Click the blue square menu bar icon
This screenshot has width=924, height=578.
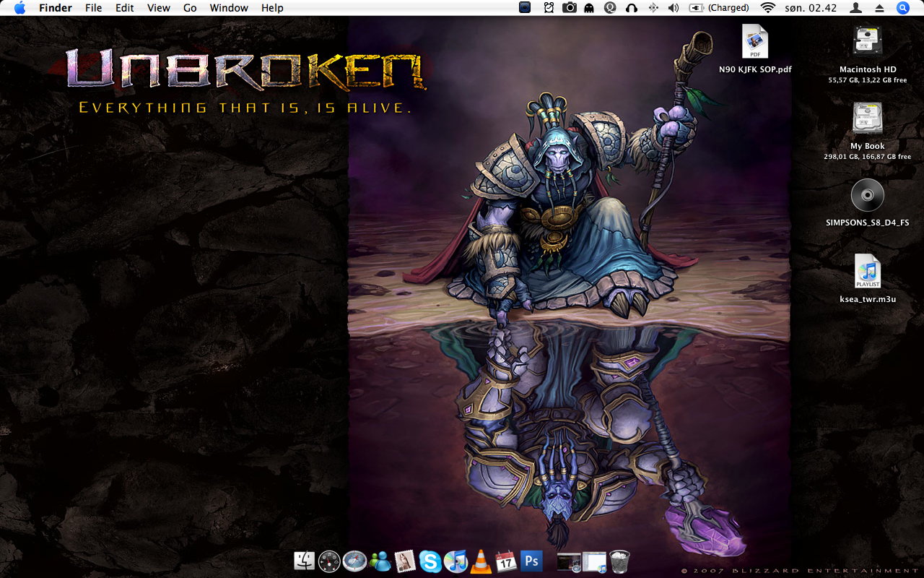click(525, 7)
